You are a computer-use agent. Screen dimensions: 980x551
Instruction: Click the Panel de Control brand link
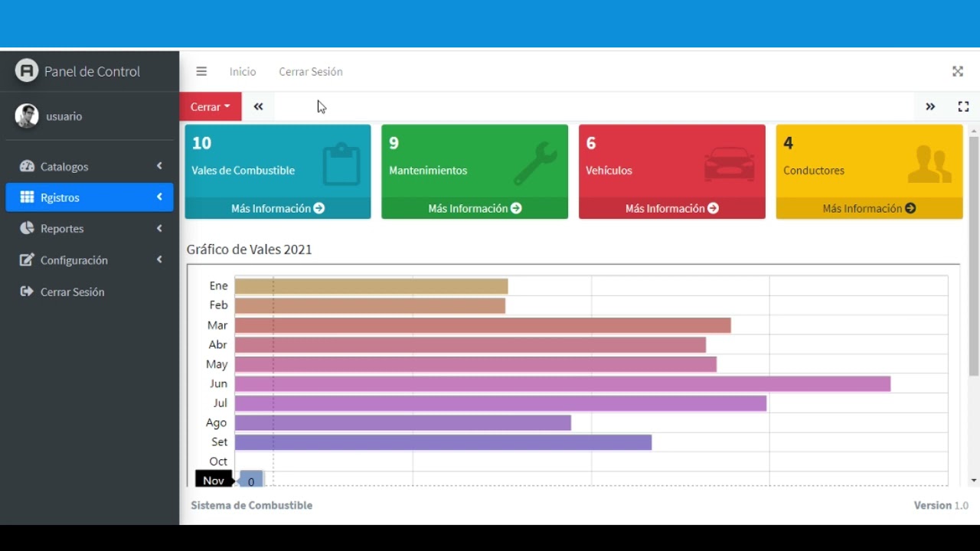point(90,71)
